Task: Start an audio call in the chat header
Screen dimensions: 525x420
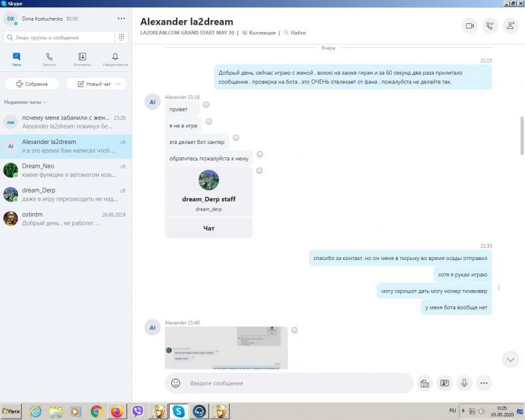Action: pyautogui.click(x=490, y=26)
